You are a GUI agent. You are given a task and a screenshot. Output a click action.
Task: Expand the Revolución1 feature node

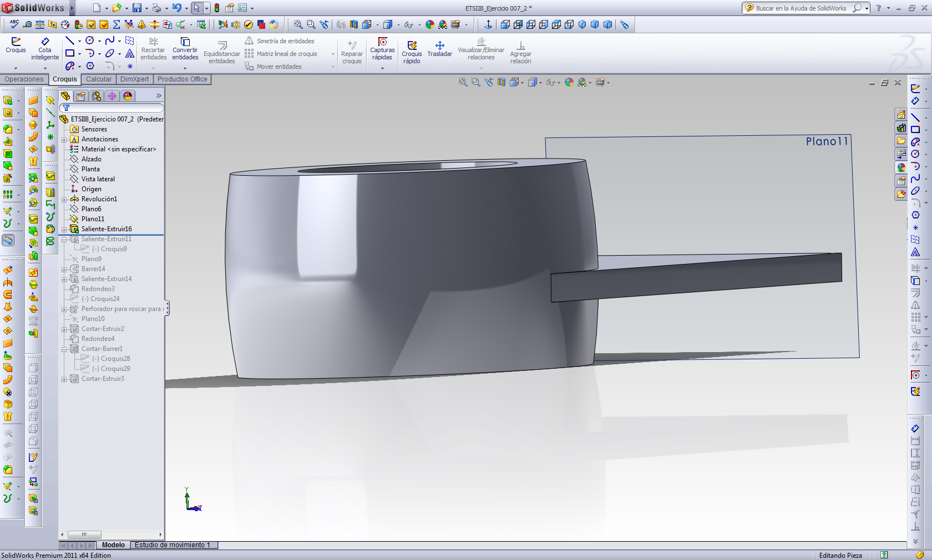pyautogui.click(x=64, y=200)
